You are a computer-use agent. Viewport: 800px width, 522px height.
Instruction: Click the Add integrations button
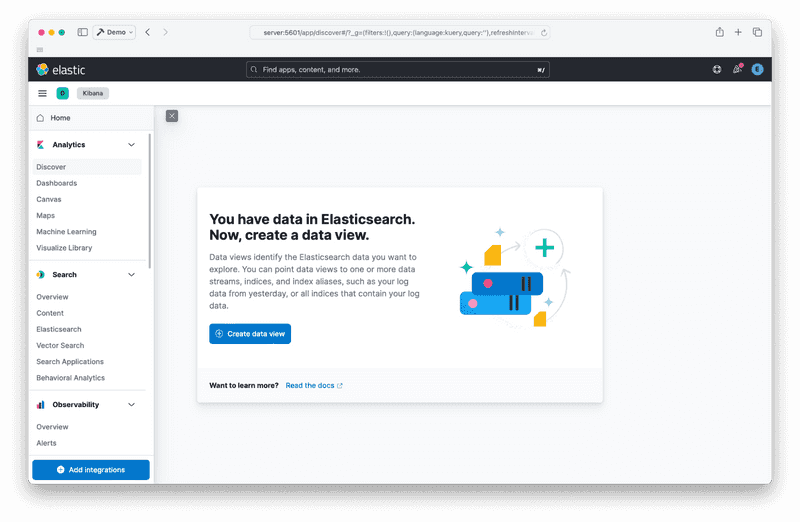[91, 469]
